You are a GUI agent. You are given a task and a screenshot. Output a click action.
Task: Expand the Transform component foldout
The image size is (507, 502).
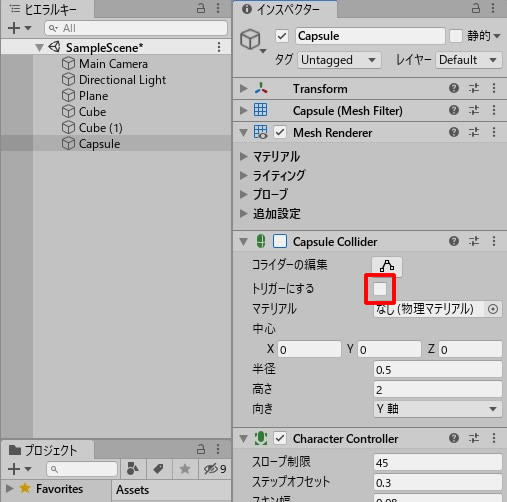pos(244,88)
